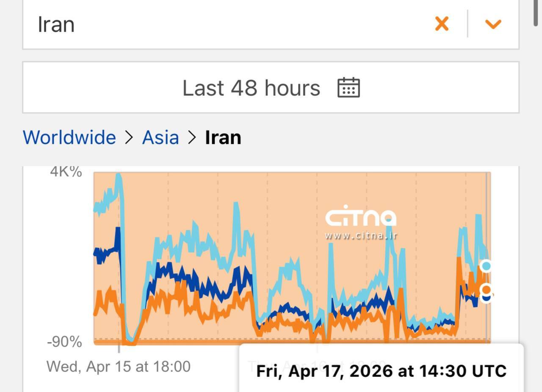542x392 pixels.
Task: Select the bold Iran breadcrumb item
Action: 223,138
